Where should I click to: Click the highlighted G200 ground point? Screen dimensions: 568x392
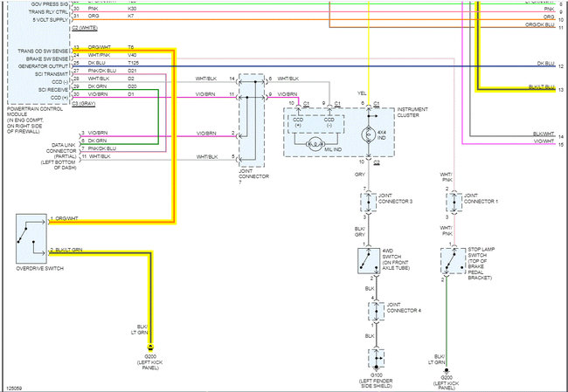[x=150, y=347]
